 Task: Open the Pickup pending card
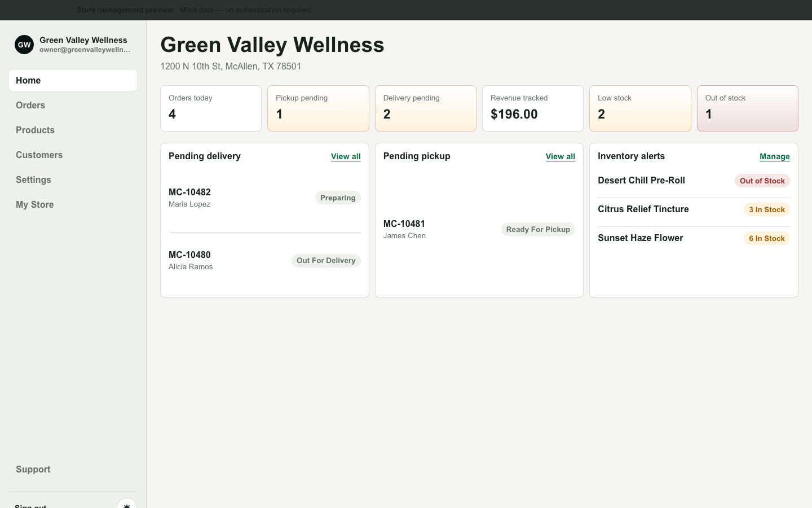[x=318, y=108]
